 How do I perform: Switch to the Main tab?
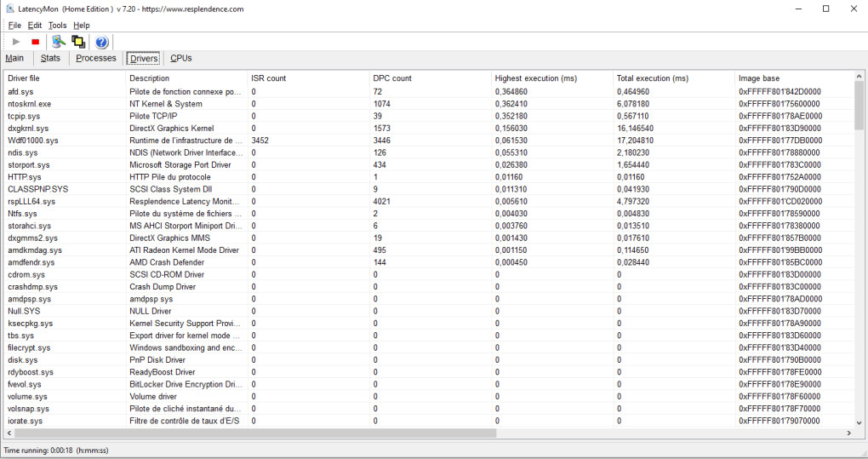pyautogui.click(x=14, y=58)
